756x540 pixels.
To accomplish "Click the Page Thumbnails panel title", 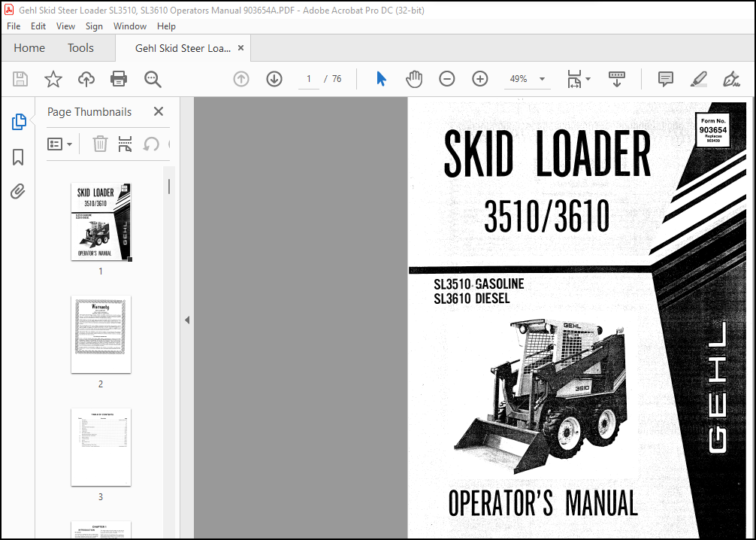I will tap(89, 112).
